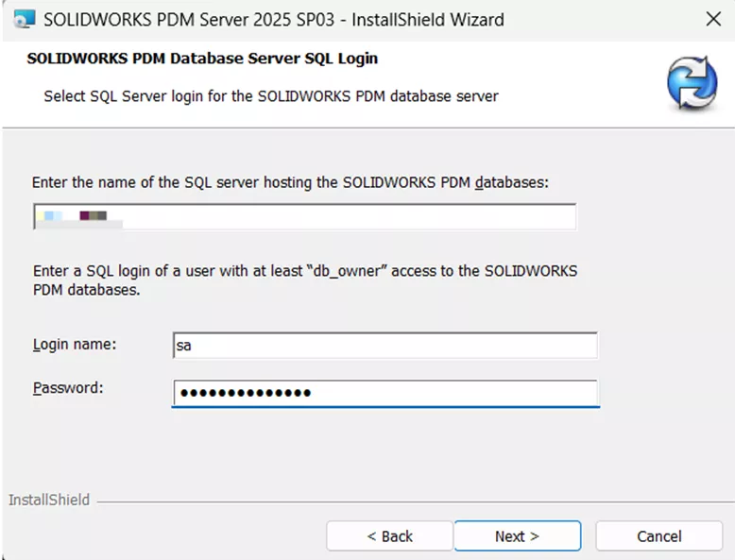735x560 pixels.
Task: Click the "sa" text in login field
Action: tap(184, 346)
